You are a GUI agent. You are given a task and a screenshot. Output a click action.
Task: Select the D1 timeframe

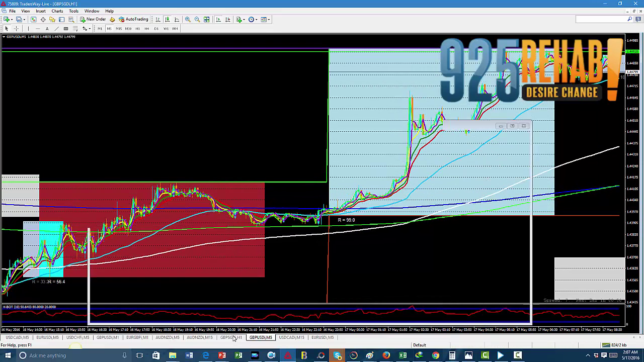pyautogui.click(x=156, y=29)
